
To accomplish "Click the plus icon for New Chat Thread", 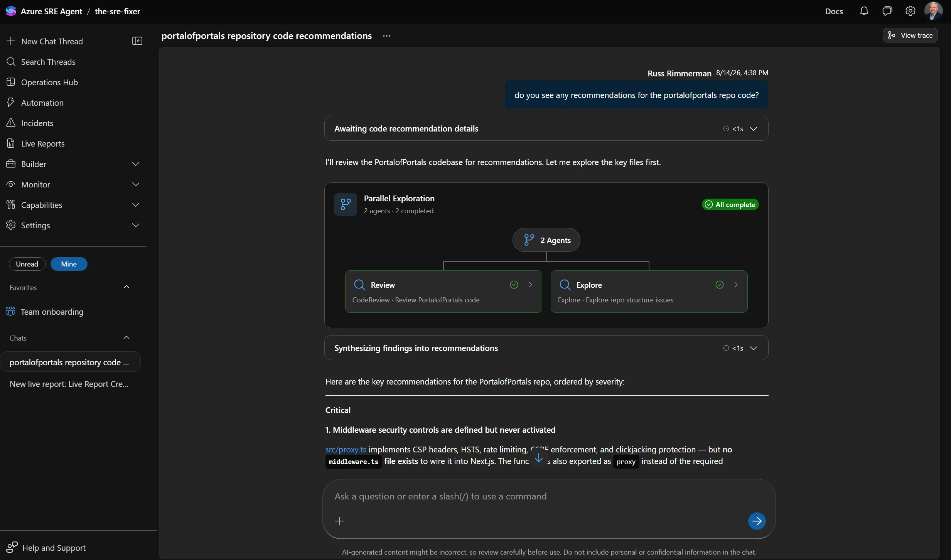I will coord(11,41).
